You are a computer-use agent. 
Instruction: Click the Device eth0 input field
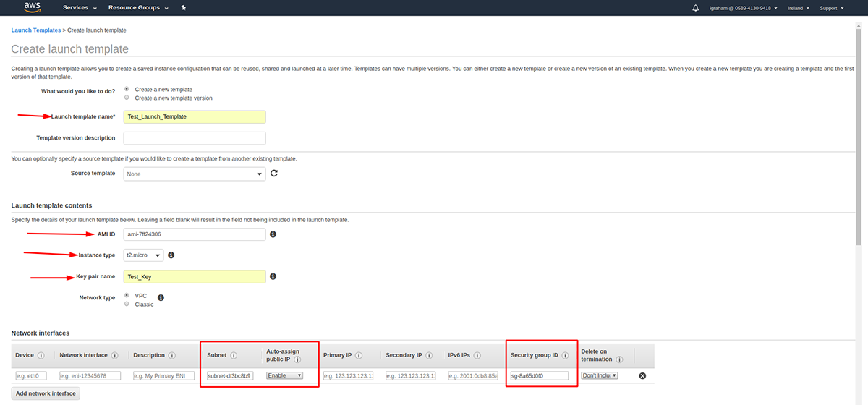coord(30,375)
